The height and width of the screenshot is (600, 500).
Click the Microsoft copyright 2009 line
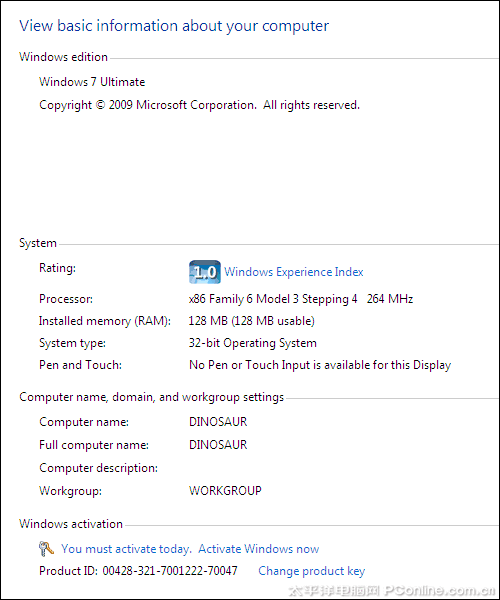(199, 105)
